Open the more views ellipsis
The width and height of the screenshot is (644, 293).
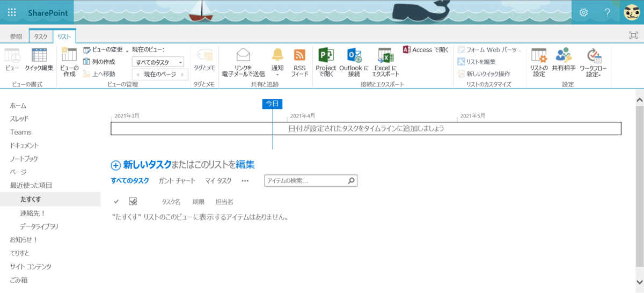(245, 181)
